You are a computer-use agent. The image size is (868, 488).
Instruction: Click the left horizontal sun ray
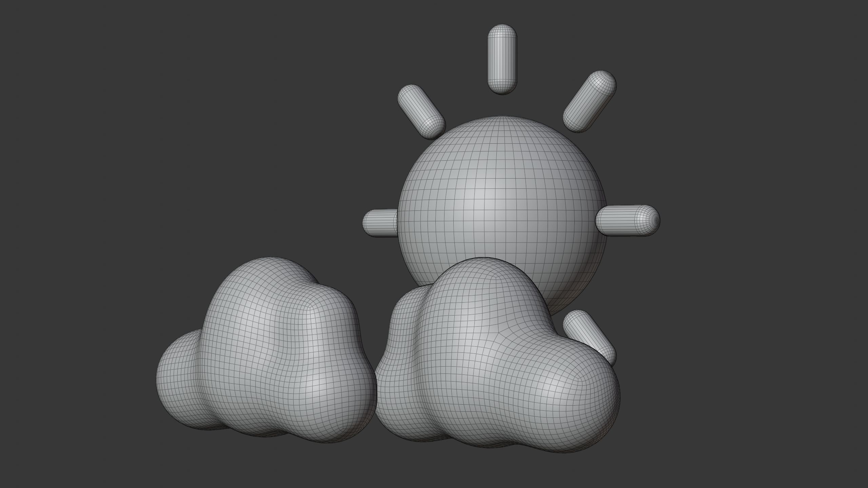(380, 223)
